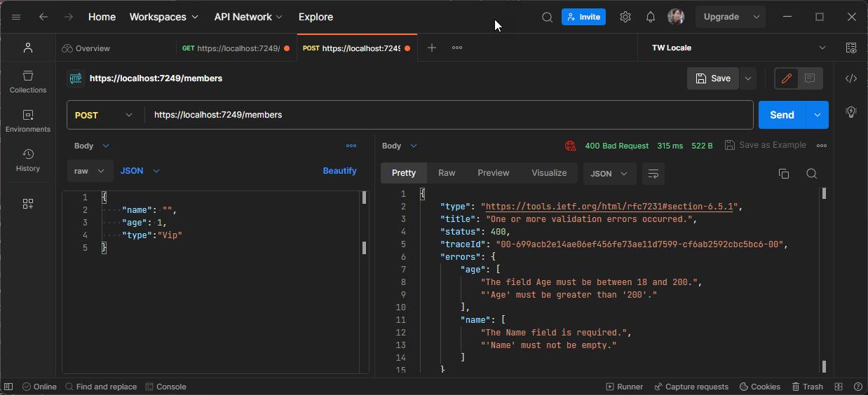
Task: Open the lightbulb info icon
Action: (x=851, y=112)
